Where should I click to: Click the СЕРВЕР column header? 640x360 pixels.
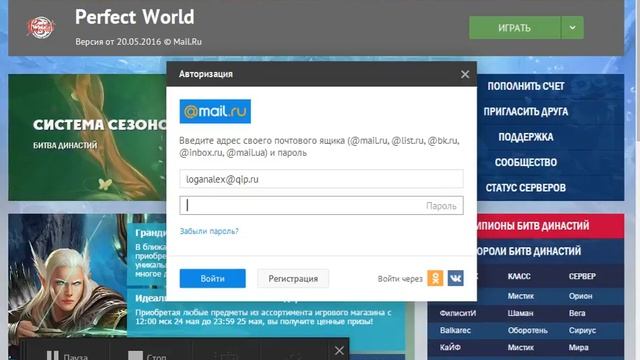click(582, 276)
